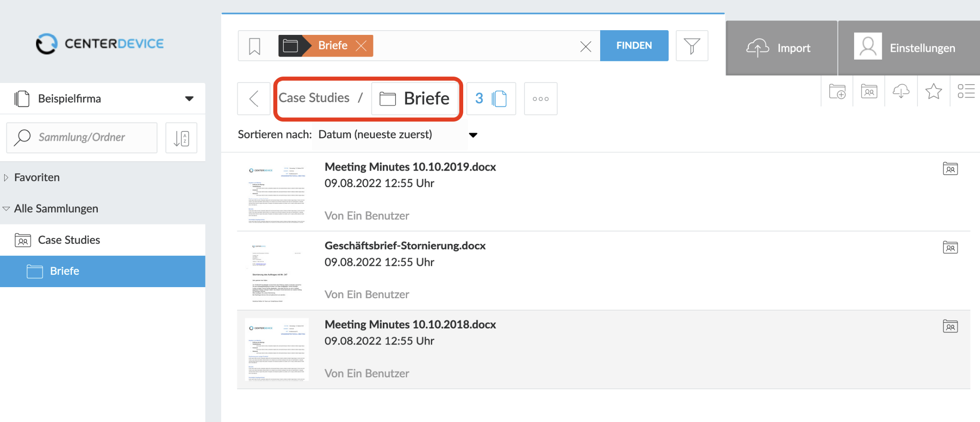Image resolution: width=980 pixels, height=422 pixels.
Task: Click share collection icon in toolbar
Action: coord(869,91)
